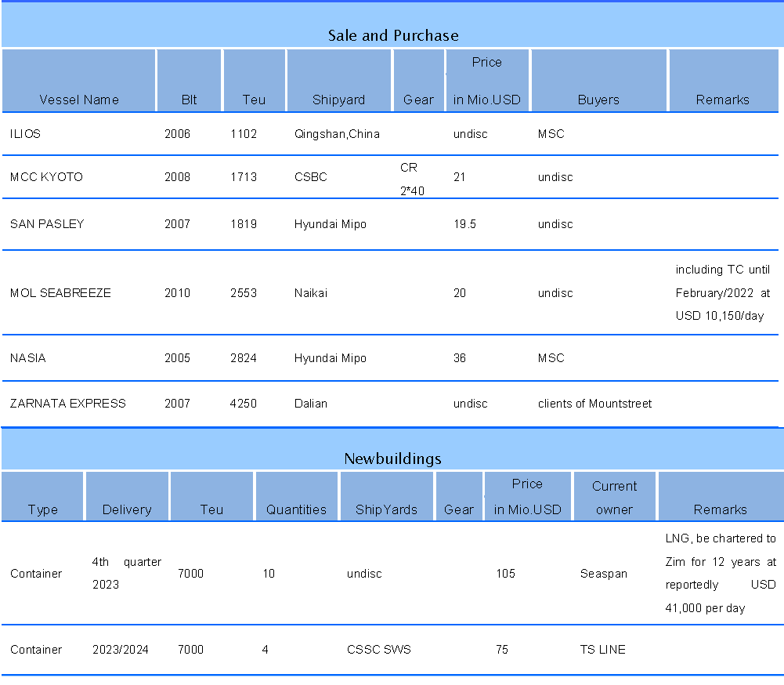Click the vessel name 'ILIOS'
The width and height of the screenshot is (784, 685).
(x=25, y=134)
